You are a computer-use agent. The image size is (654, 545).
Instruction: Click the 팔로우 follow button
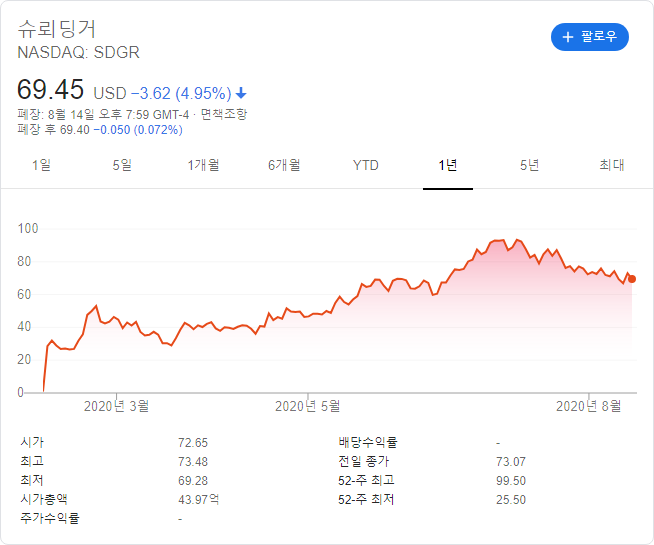589,37
